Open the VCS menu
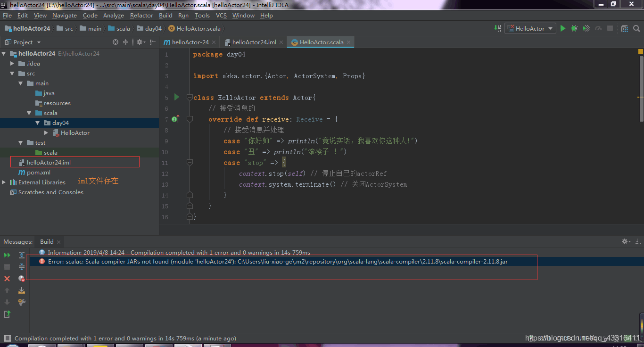The width and height of the screenshot is (644, 347). pos(221,16)
